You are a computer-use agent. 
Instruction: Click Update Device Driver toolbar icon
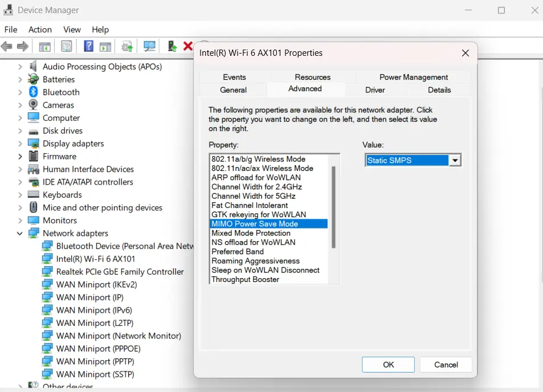pos(127,46)
